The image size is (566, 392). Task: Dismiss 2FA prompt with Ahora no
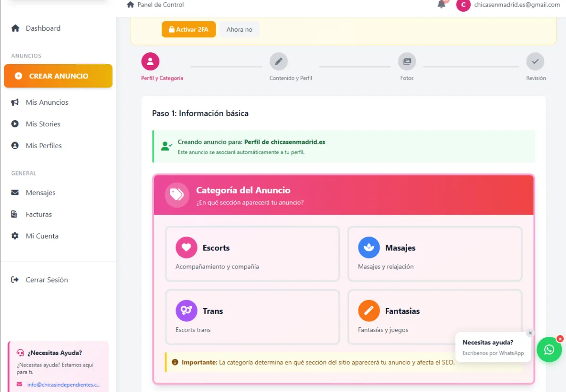click(x=239, y=29)
